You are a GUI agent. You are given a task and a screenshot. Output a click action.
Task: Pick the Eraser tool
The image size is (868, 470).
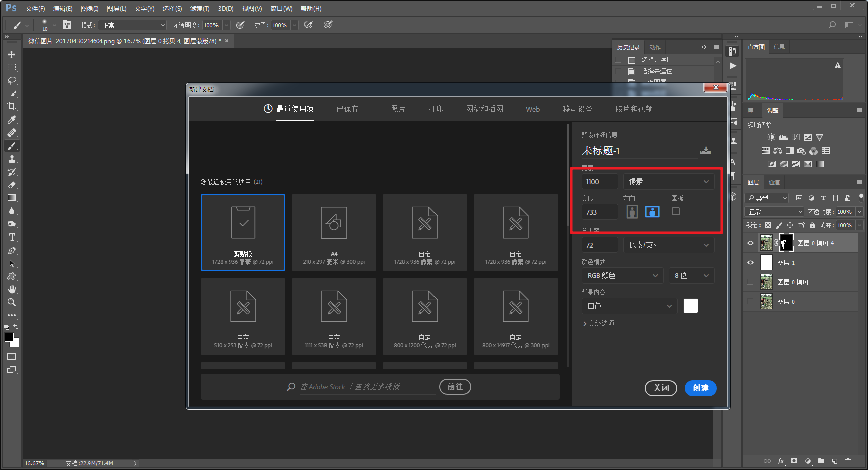tap(12, 185)
